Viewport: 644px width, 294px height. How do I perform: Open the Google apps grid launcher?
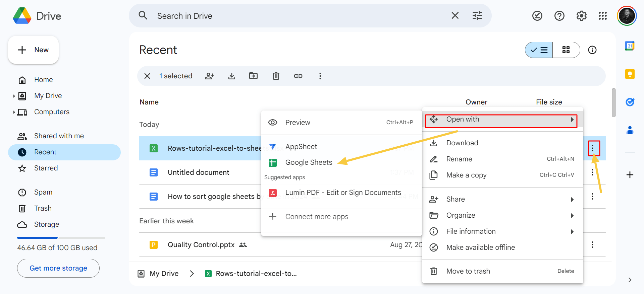tap(602, 16)
